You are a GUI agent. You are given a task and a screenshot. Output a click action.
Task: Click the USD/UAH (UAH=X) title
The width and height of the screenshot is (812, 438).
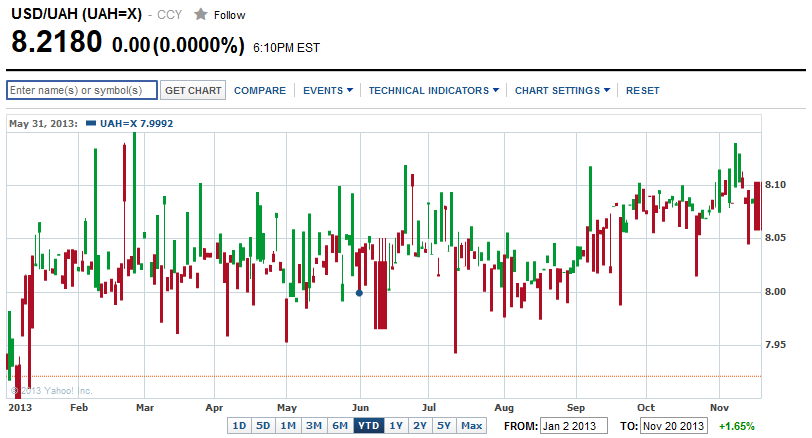[77, 14]
